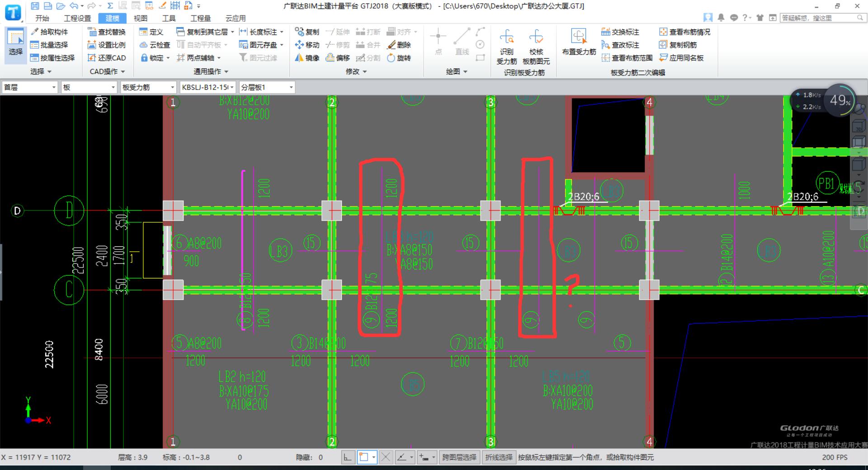Toggle the cross snap icon in the status bar
This screenshot has width=868, height=470.
pyautogui.click(x=386, y=457)
